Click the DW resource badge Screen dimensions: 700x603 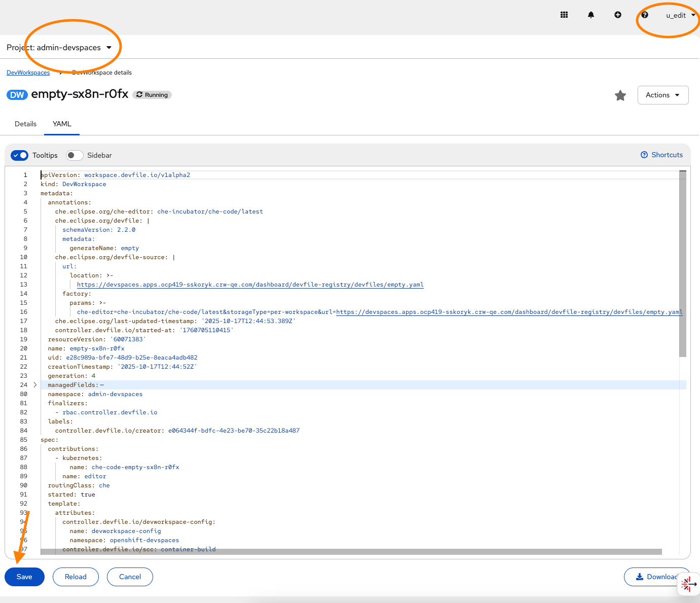[17, 95]
